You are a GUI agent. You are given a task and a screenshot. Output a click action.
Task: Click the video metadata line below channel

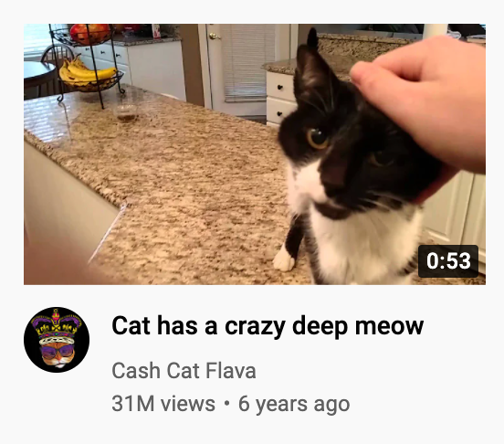pyautogui.click(x=231, y=405)
